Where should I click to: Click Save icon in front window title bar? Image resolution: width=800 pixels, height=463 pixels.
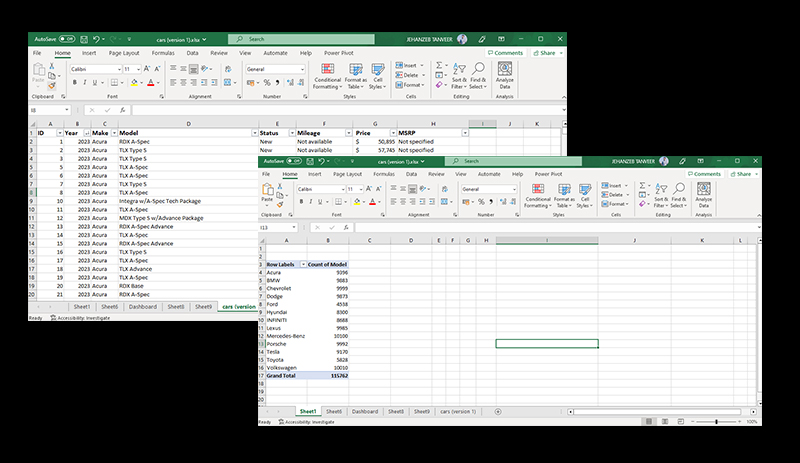pos(310,161)
